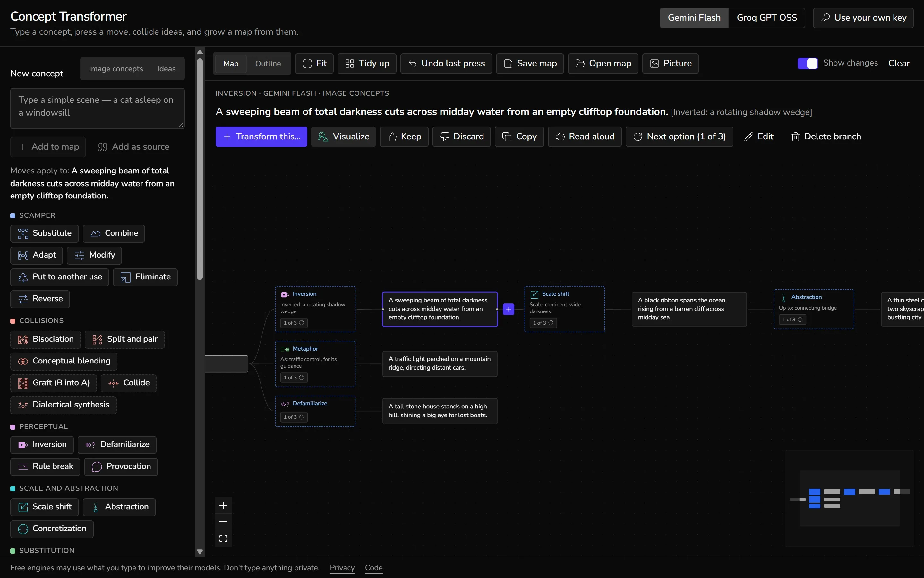Apply the Modify move
The width and height of the screenshot is (924, 578).
pos(94,255)
